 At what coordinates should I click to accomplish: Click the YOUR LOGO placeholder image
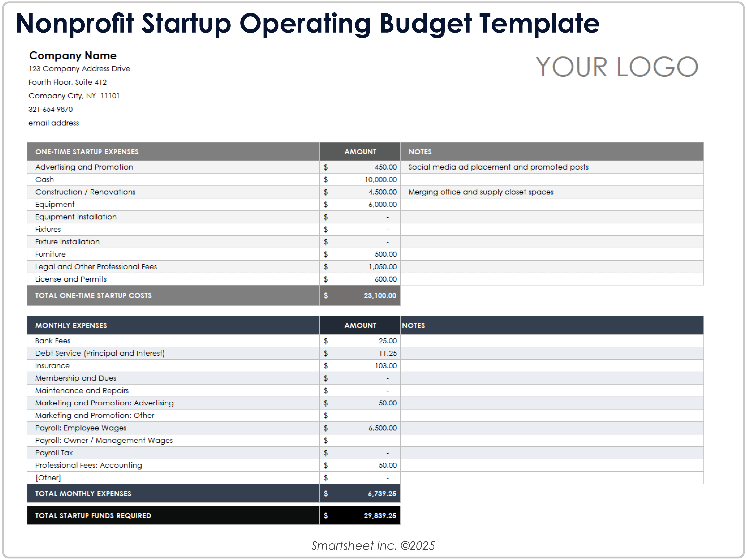(616, 67)
